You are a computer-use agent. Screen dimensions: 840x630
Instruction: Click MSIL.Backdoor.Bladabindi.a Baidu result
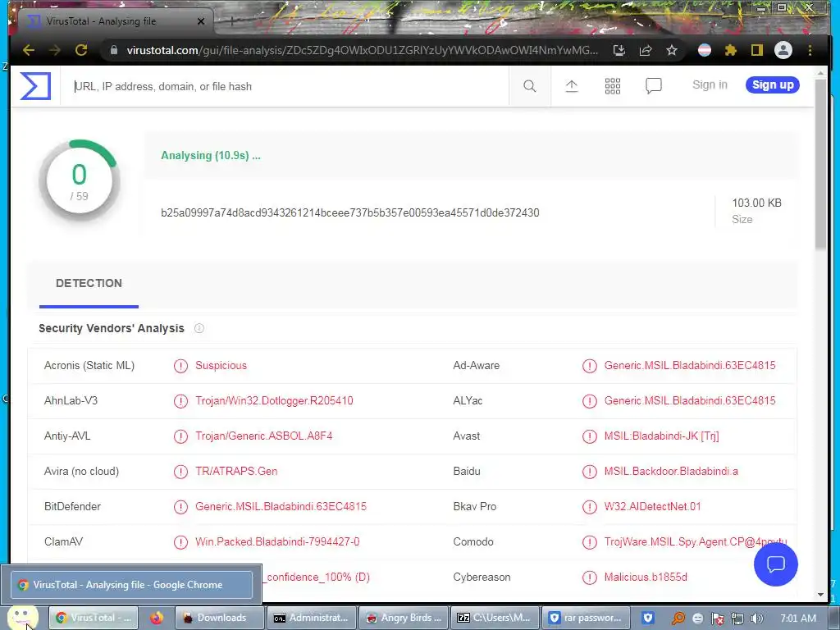tap(671, 472)
